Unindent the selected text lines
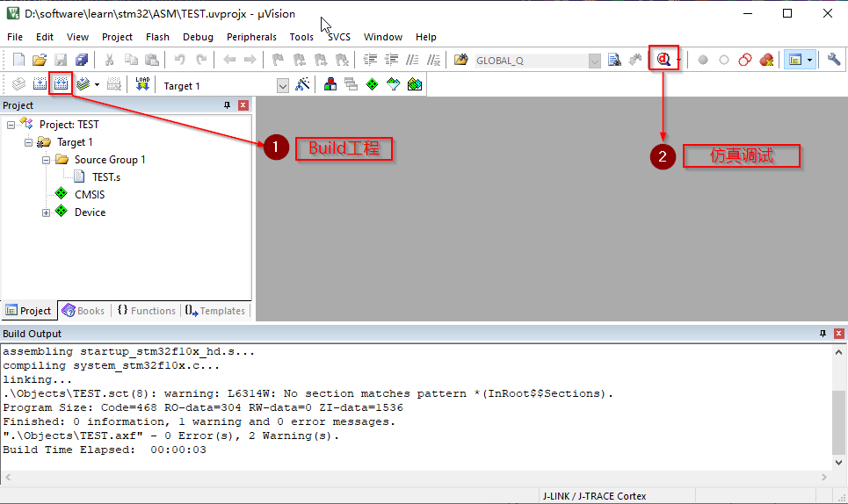Screen dimensions: 848x504 tap(391, 60)
